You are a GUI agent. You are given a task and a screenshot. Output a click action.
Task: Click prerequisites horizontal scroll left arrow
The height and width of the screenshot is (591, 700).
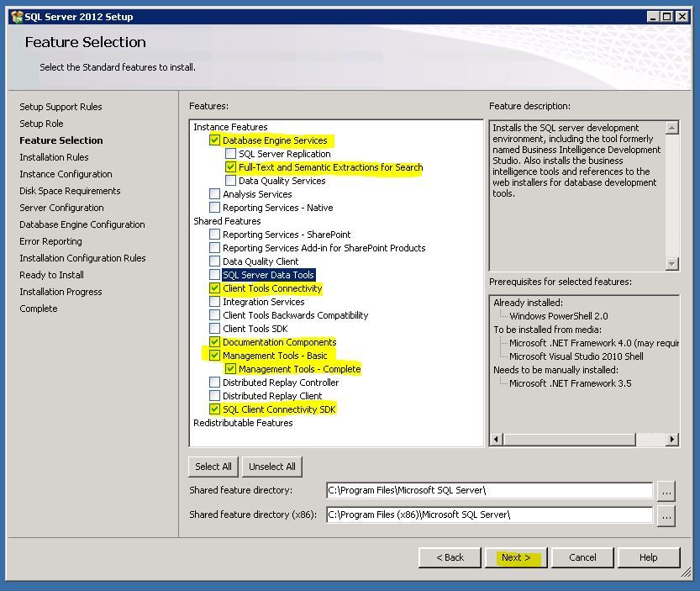click(x=496, y=439)
